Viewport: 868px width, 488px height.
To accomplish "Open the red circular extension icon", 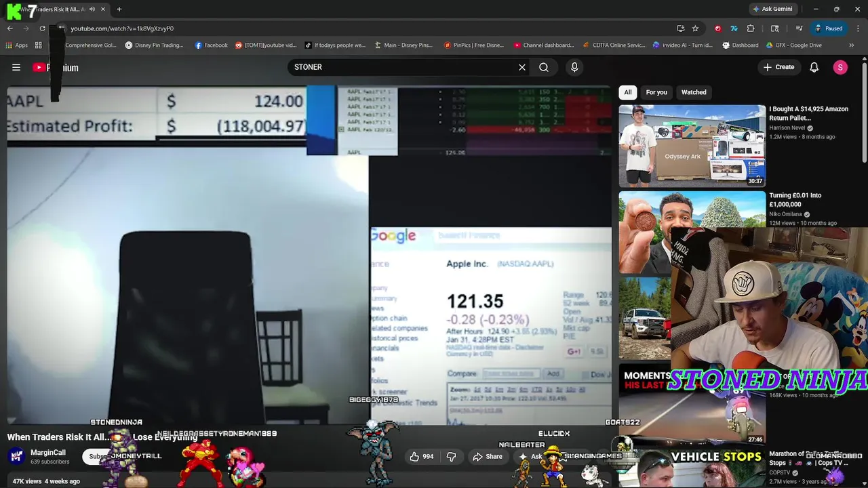I will coord(717,28).
